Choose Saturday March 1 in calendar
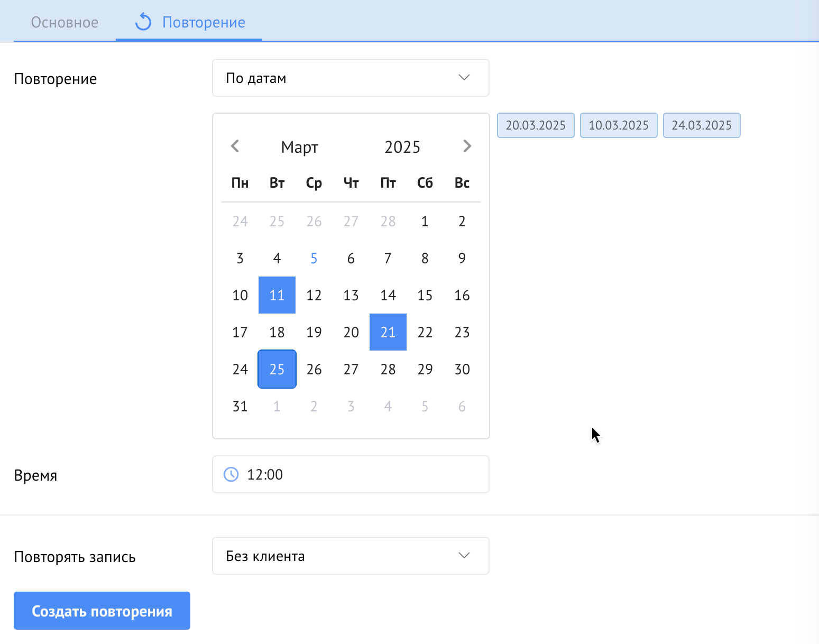 [425, 221]
